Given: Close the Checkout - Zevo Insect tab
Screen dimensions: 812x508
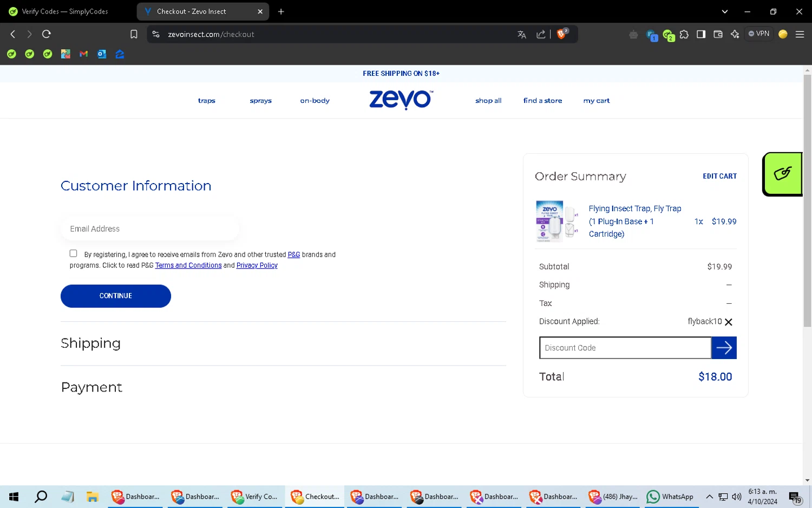Looking at the screenshot, I should click(260, 11).
